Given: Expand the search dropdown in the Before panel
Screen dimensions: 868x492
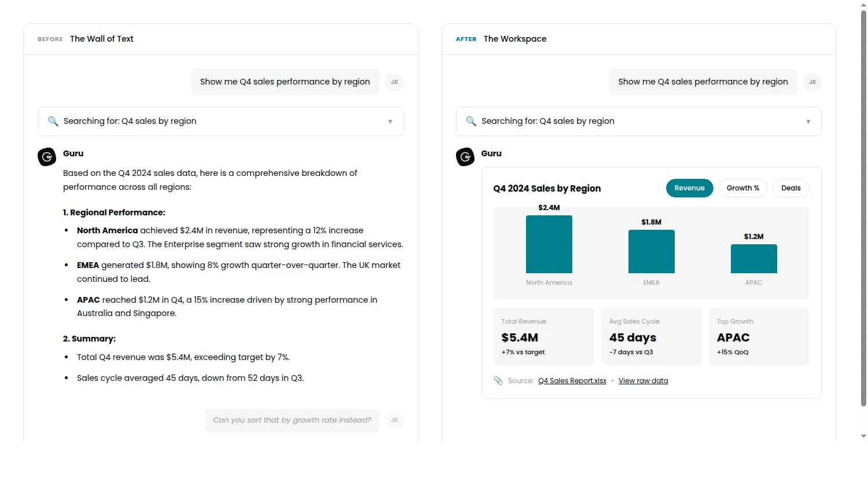Looking at the screenshot, I should click(390, 121).
